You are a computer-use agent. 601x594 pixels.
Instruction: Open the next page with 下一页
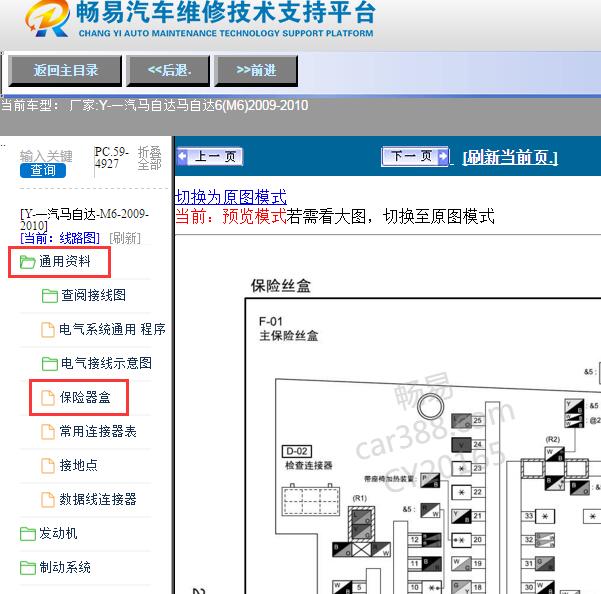415,156
